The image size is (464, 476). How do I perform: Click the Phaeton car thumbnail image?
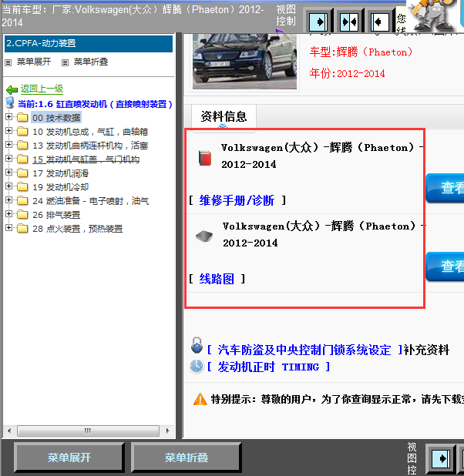click(244, 62)
